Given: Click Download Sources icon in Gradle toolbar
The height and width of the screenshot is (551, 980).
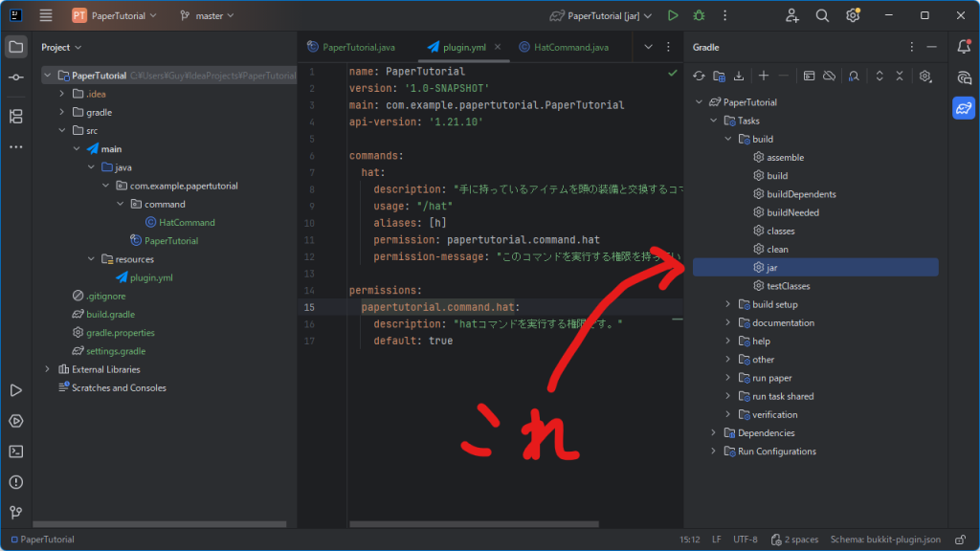Looking at the screenshot, I should pyautogui.click(x=738, y=76).
